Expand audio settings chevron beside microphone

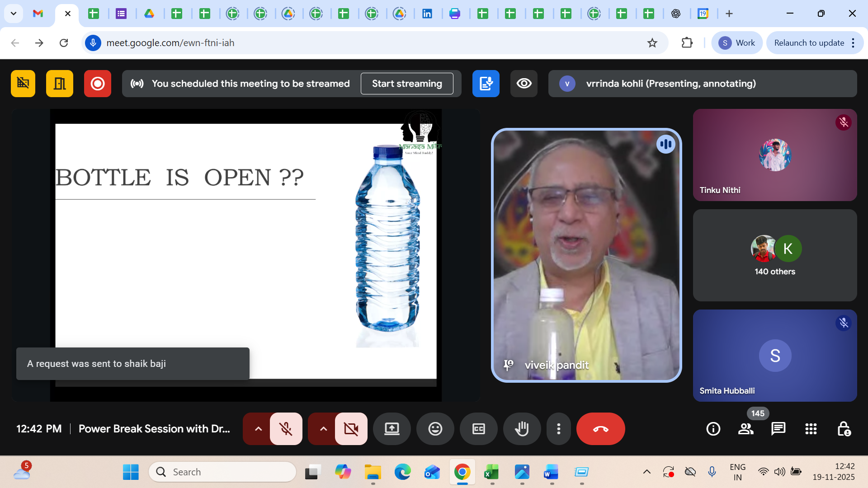pos(258,429)
